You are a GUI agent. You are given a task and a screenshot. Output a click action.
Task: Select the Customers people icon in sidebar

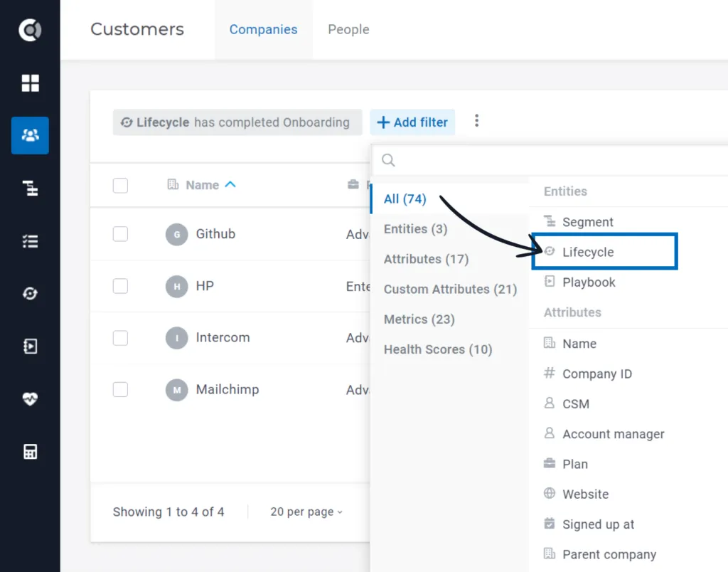pos(30,135)
